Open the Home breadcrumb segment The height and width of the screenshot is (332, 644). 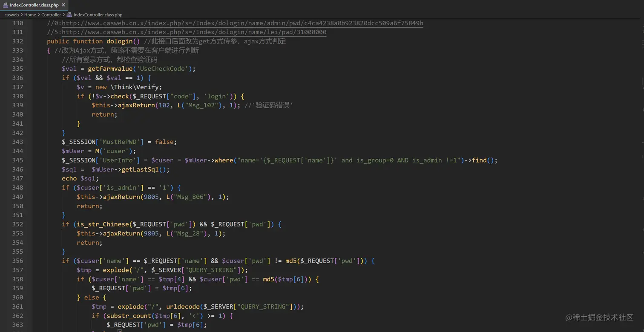pyautogui.click(x=30, y=14)
